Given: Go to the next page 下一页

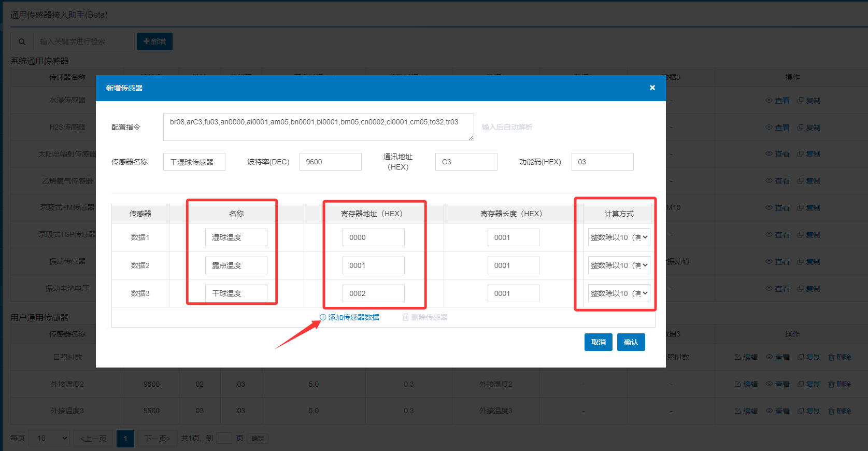Looking at the screenshot, I should (x=158, y=438).
